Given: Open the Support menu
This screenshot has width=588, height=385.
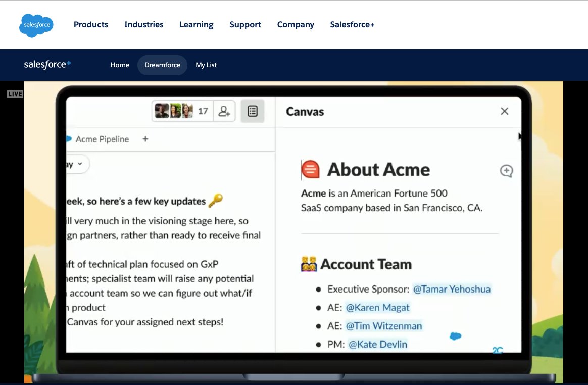Looking at the screenshot, I should (x=245, y=25).
